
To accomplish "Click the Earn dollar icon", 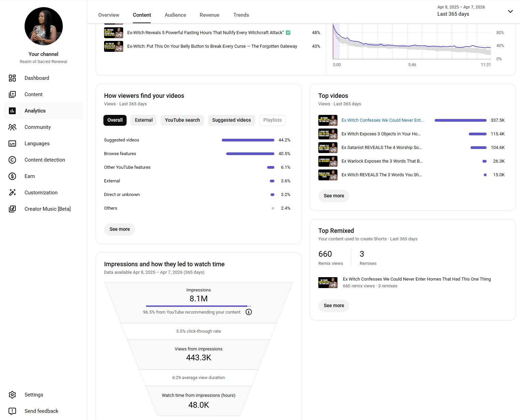I will pos(12,176).
